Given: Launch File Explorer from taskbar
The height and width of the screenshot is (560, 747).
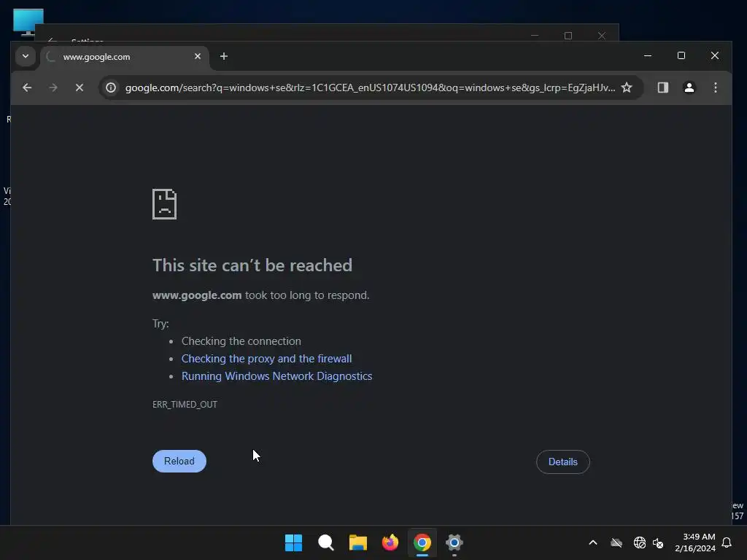Looking at the screenshot, I should [358, 542].
